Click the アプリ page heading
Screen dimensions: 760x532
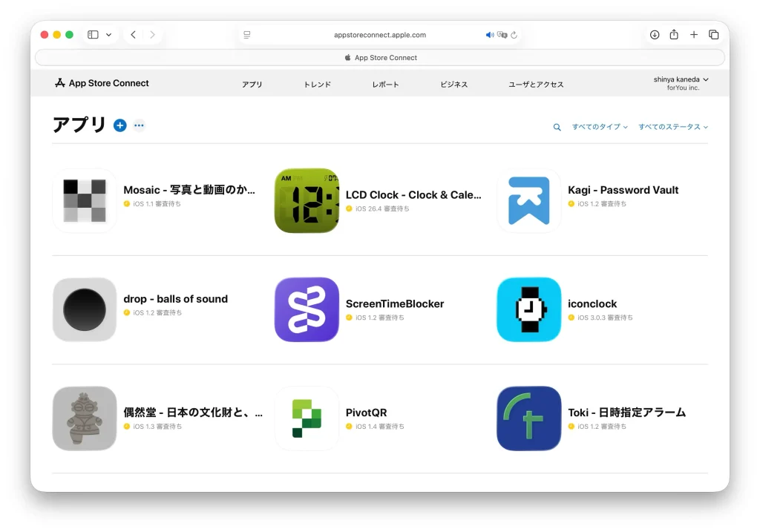point(79,125)
